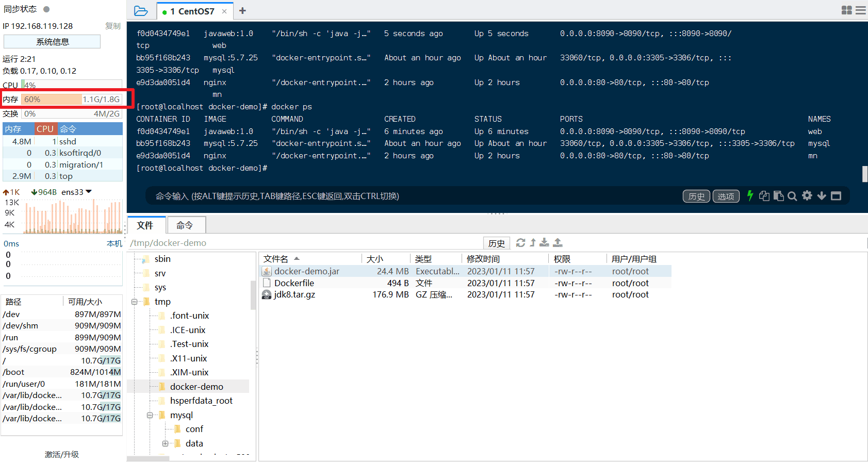Open the connection manager folder icon

140,11
